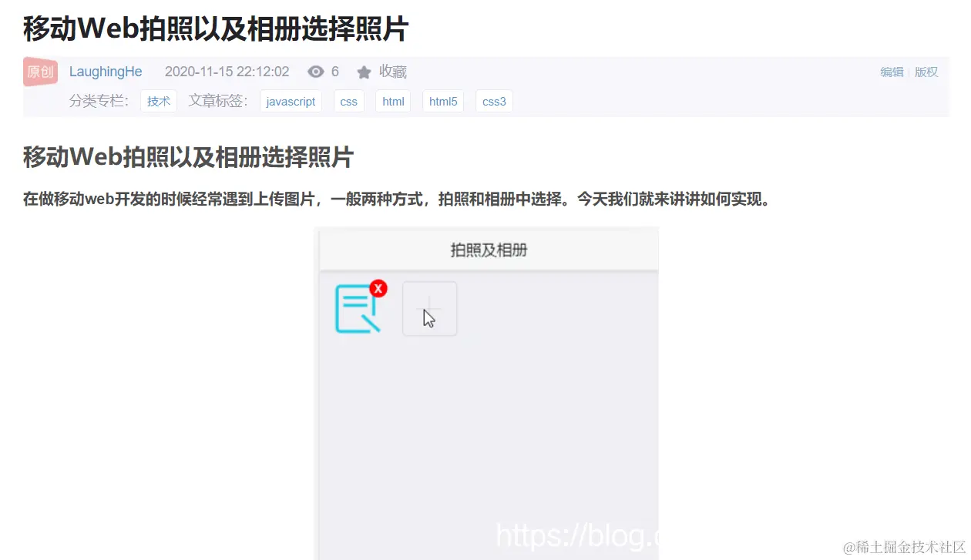Click the article timestamp 2020-11-15 22:12:02
This screenshot has width=971, height=560.
(x=227, y=72)
